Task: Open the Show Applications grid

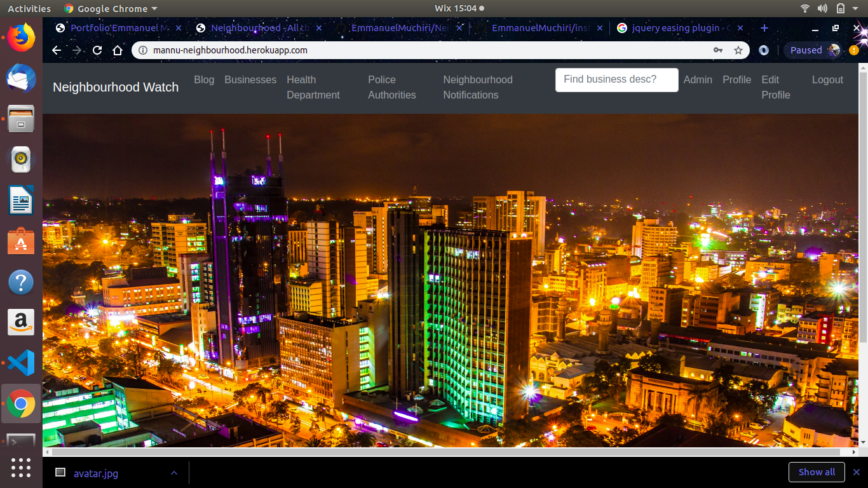Action: coord(20,468)
